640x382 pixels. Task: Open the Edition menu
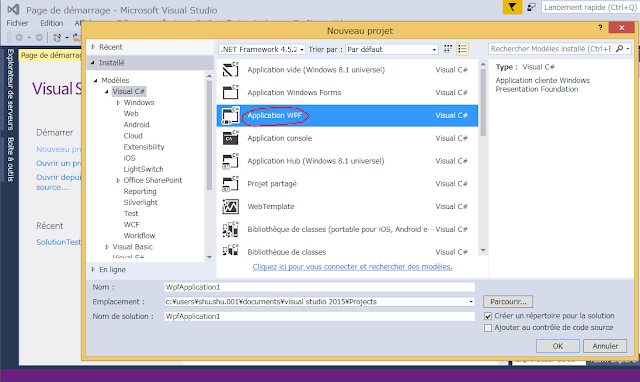51,23
